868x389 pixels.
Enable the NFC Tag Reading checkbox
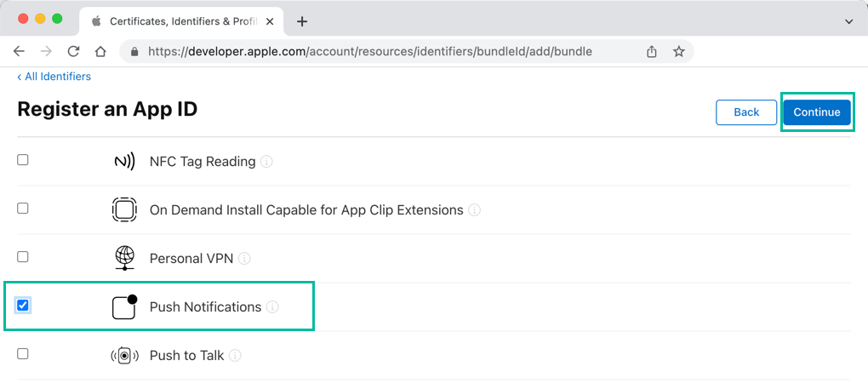pos(23,159)
